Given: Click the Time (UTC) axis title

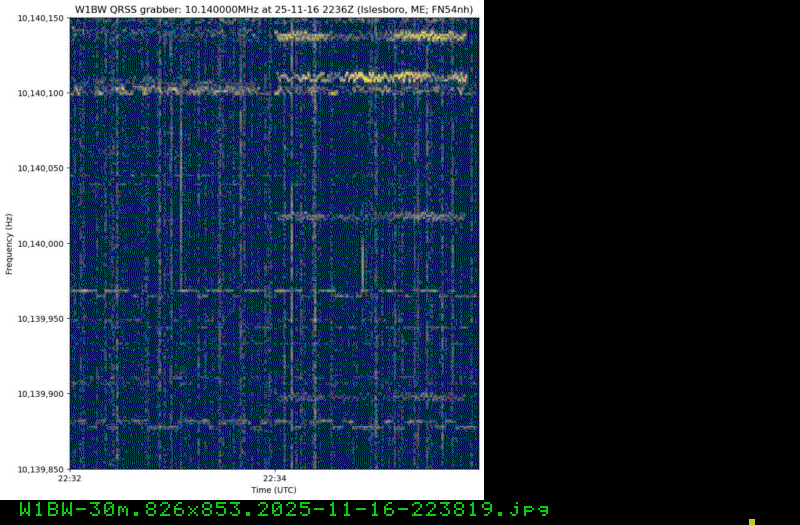Looking at the screenshot, I should point(274,490).
